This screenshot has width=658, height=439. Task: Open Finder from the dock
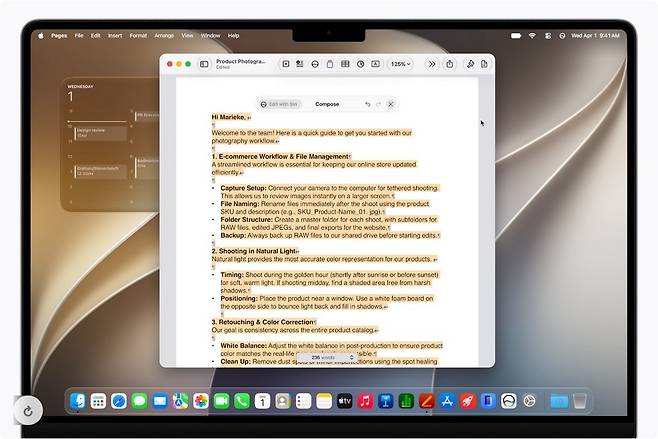point(78,401)
